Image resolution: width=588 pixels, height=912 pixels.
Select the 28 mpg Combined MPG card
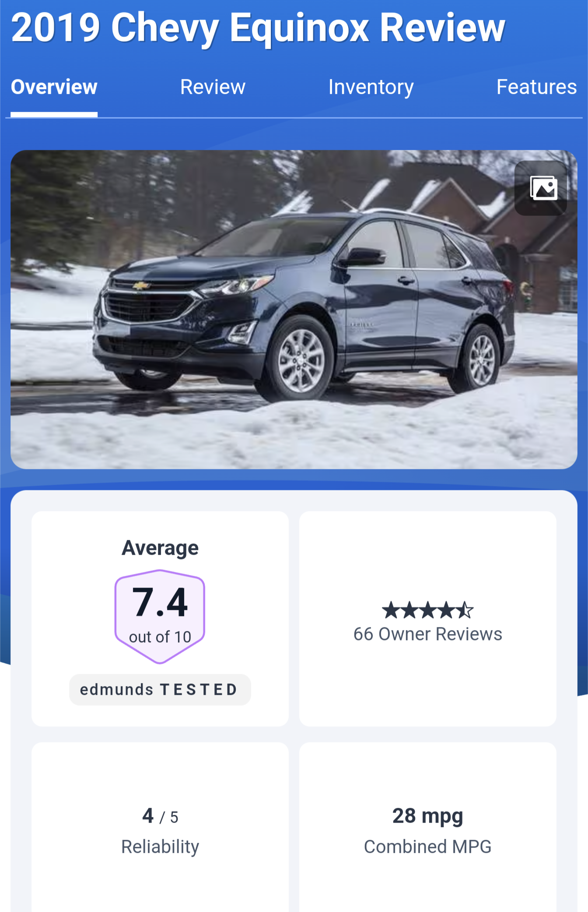point(427,827)
